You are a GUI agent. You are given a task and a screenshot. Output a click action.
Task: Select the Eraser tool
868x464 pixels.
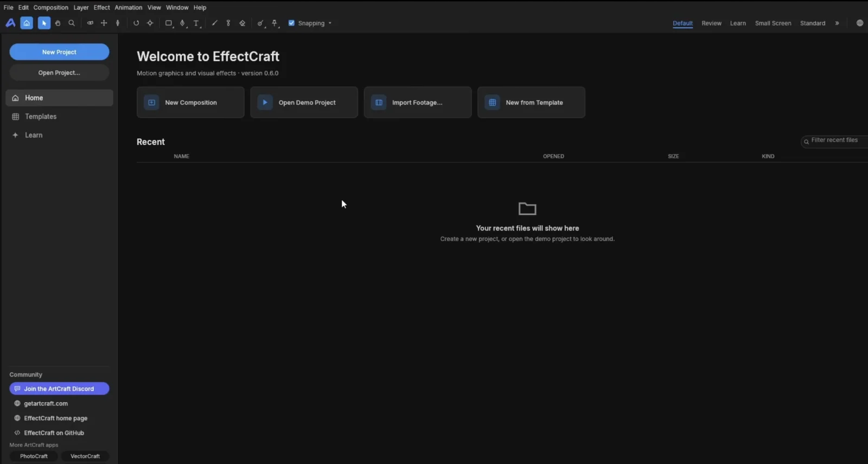coord(242,23)
